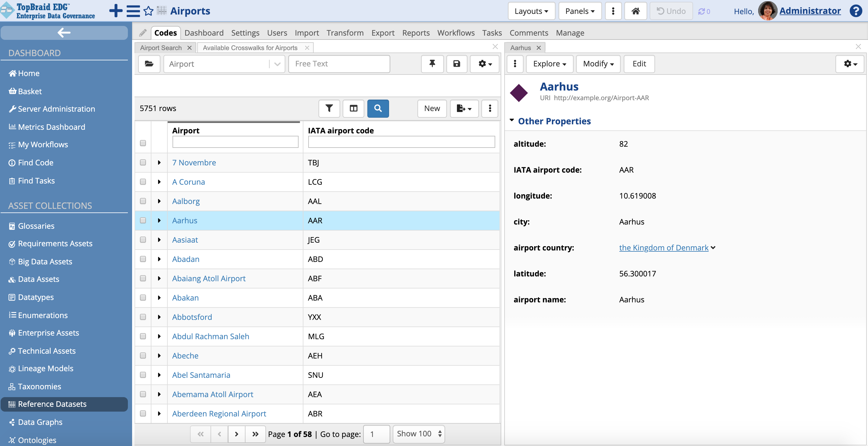This screenshot has width=868, height=446.
Task: Select all rows with header checkbox
Action: click(143, 143)
